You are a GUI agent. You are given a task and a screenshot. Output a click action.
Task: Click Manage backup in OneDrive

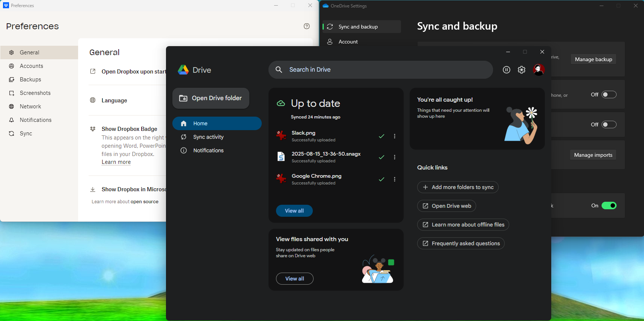point(593,59)
